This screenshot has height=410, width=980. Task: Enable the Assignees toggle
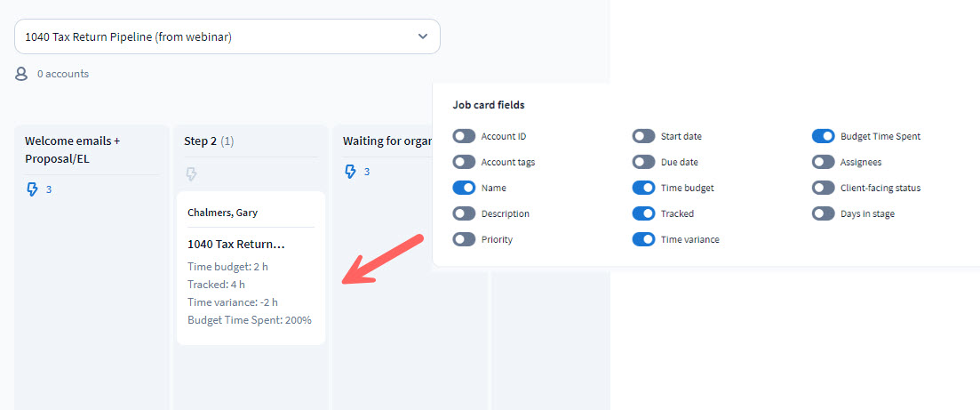[823, 162]
